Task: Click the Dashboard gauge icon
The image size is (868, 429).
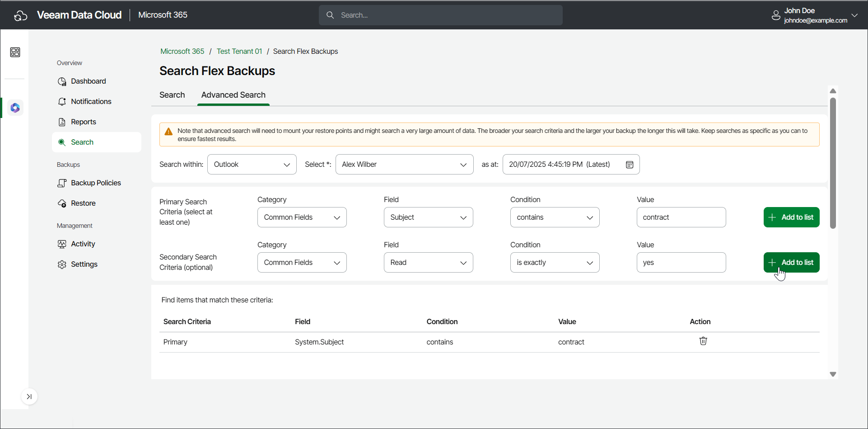Action: 62,81
